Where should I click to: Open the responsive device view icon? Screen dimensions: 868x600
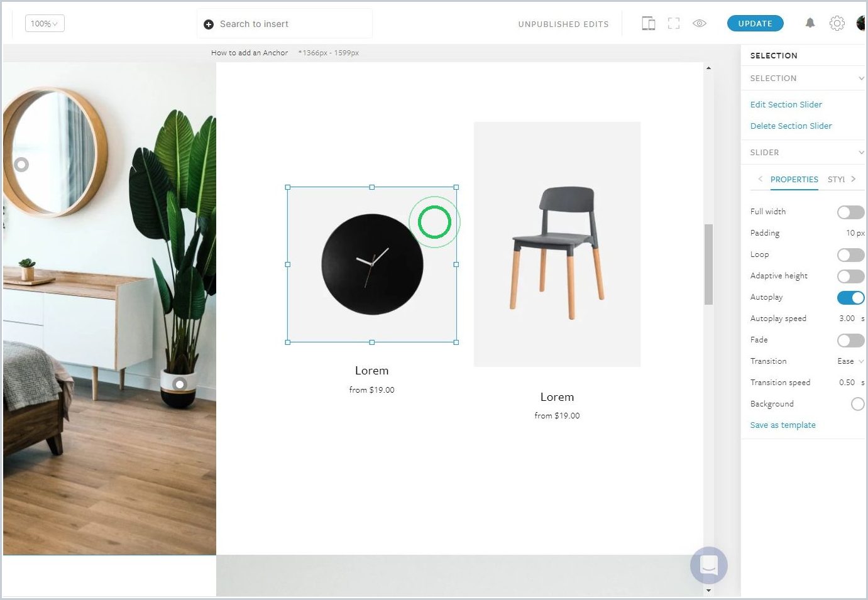[x=648, y=24]
